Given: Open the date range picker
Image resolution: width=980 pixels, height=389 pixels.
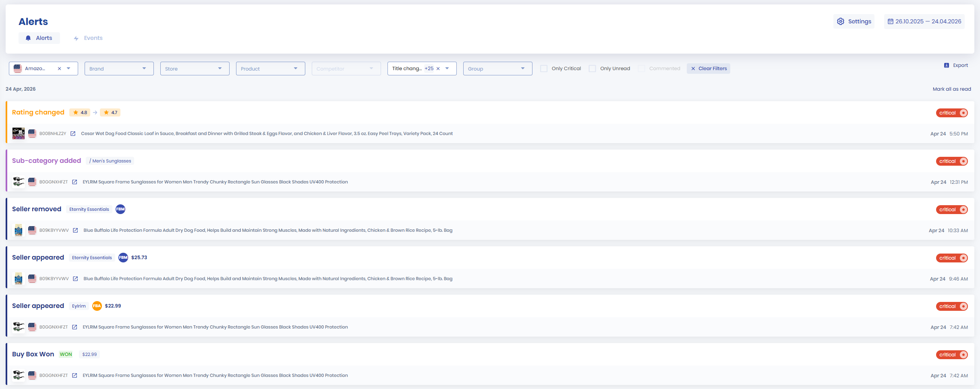Looking at the screenshot, I should tap(924, 22).
